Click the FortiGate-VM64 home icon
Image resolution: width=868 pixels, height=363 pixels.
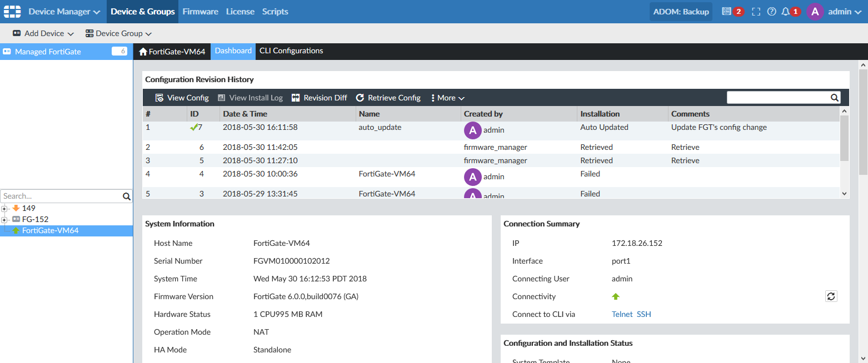click(x=143, y=52)
